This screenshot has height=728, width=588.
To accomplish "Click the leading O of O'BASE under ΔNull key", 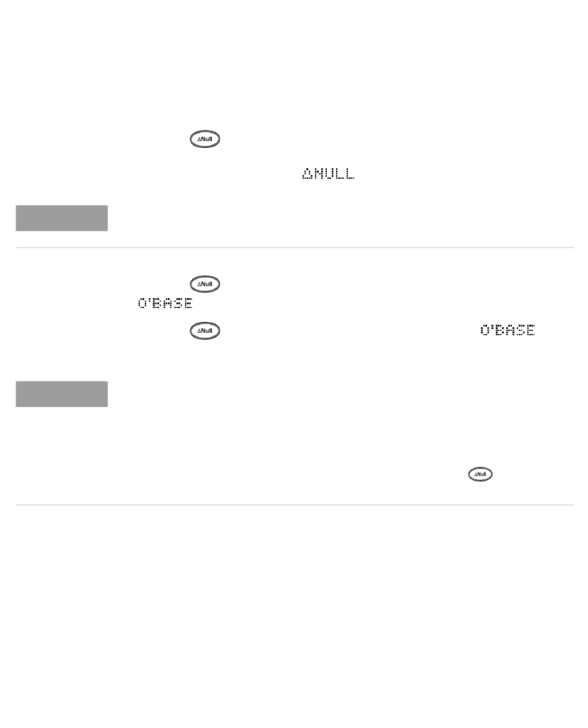I will pyautogui.click(x=142, y=304).
